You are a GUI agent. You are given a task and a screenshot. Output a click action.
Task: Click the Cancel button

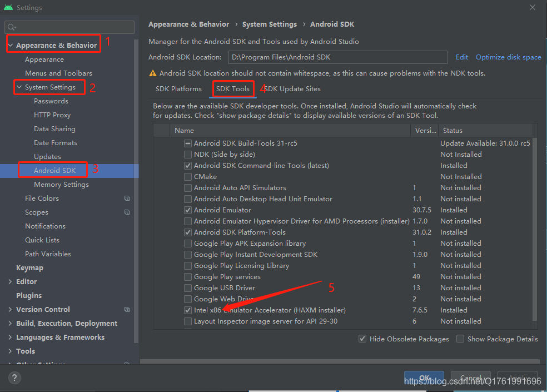tap(471, 378)
